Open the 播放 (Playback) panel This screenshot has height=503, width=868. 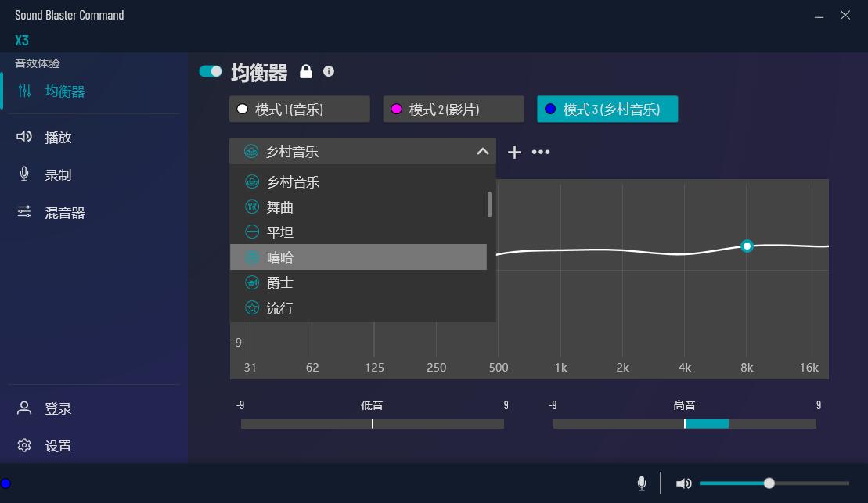[x=57, y=137]
